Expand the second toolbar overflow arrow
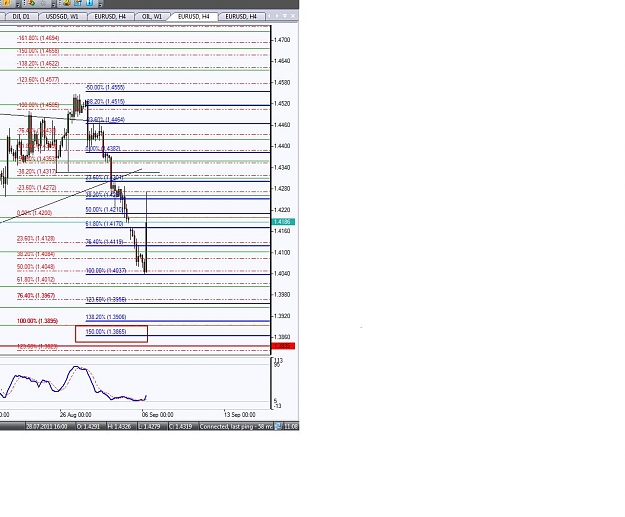Image resolution: width=625 pixels, height=517 pixels. [53, 4]
